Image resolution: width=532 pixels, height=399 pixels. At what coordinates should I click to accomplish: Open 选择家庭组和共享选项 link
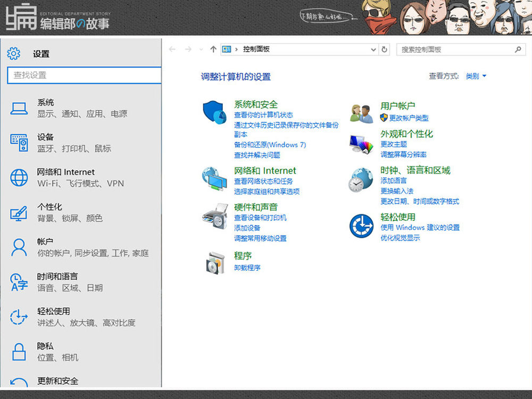tap(267, 192)
